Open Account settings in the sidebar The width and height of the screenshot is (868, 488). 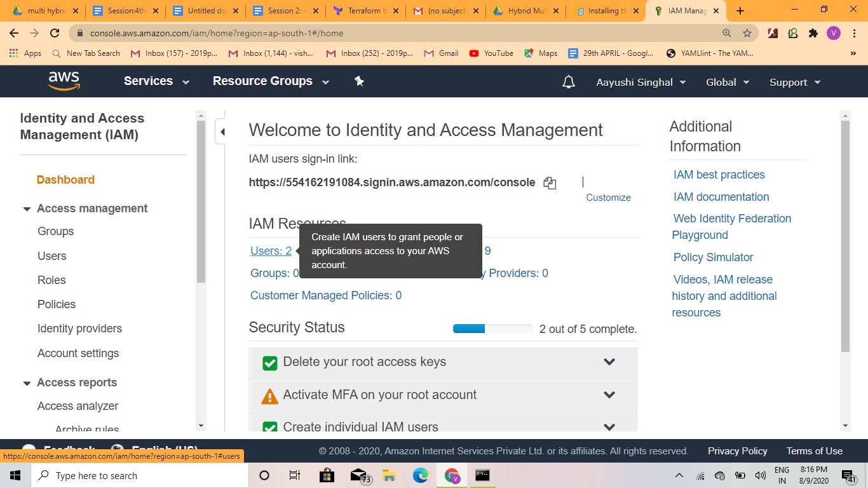click(78, 353)
